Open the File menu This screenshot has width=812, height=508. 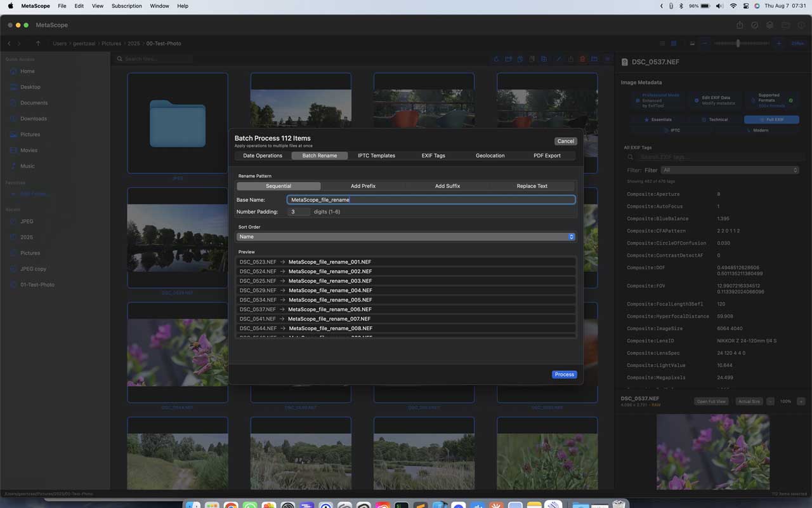coord(62,6)
